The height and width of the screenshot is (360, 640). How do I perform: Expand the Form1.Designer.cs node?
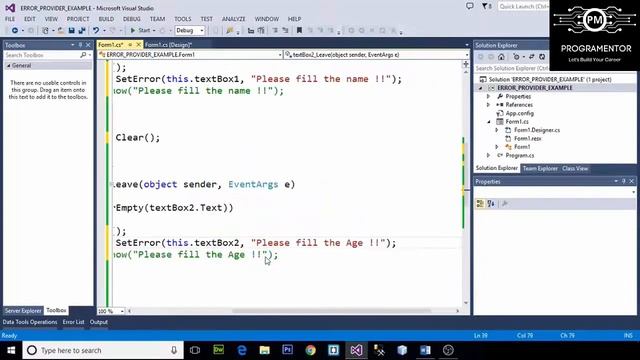pos(497,130)
